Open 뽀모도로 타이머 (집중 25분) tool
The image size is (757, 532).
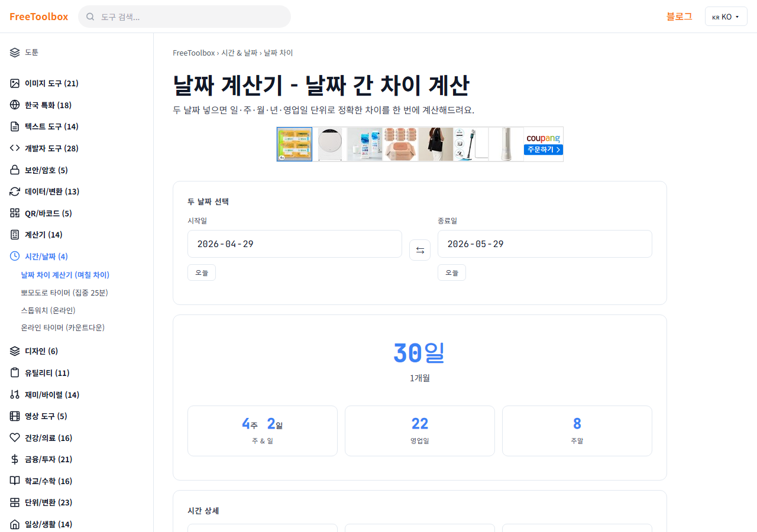pyautogui.click(x=64, y=293)
